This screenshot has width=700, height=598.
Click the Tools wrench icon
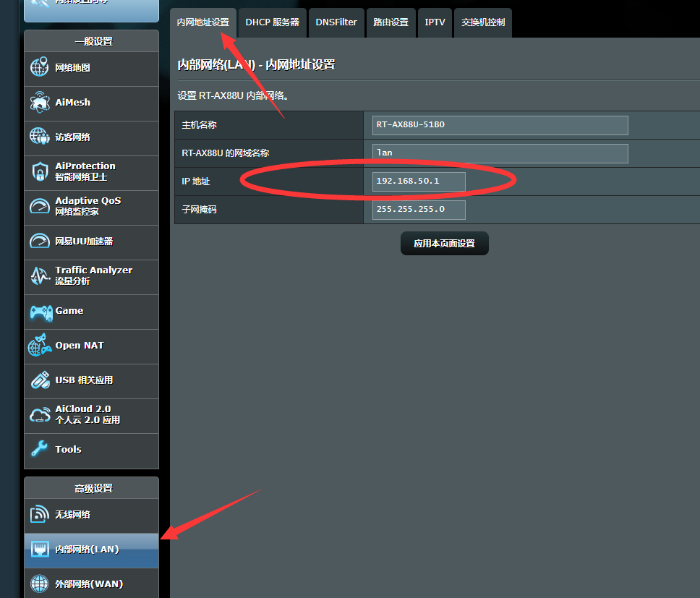[39, 449]
